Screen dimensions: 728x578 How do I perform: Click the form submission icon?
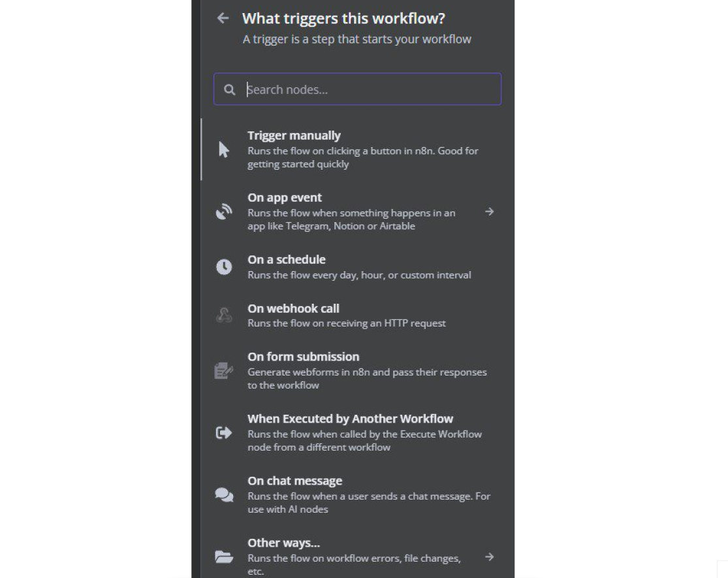tap(224, 370)
